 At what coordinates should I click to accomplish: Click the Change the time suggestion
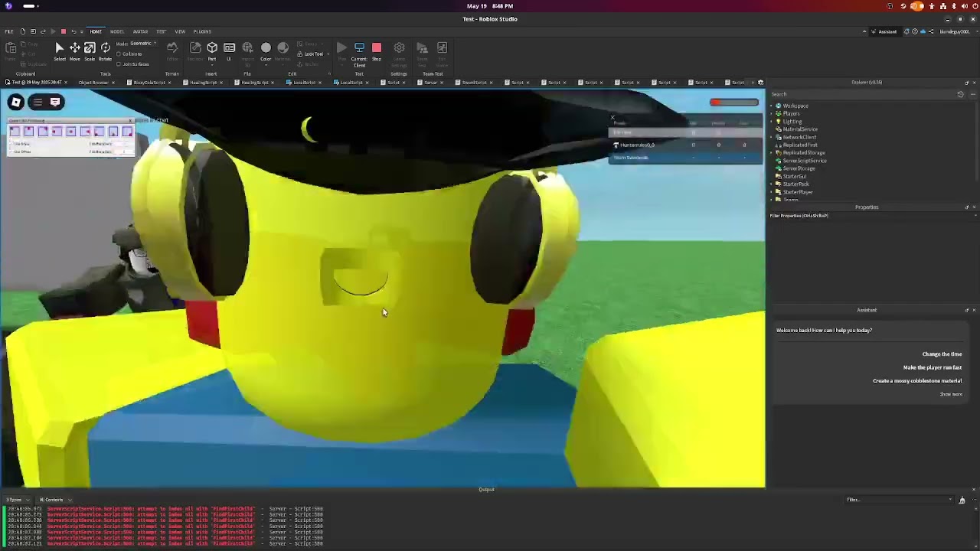point(942,354)
